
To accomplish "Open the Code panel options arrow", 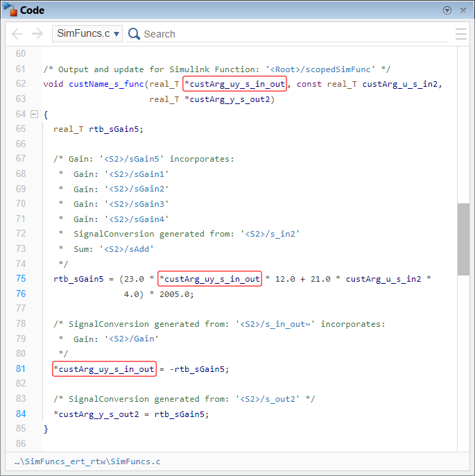I will click(447, 10).
